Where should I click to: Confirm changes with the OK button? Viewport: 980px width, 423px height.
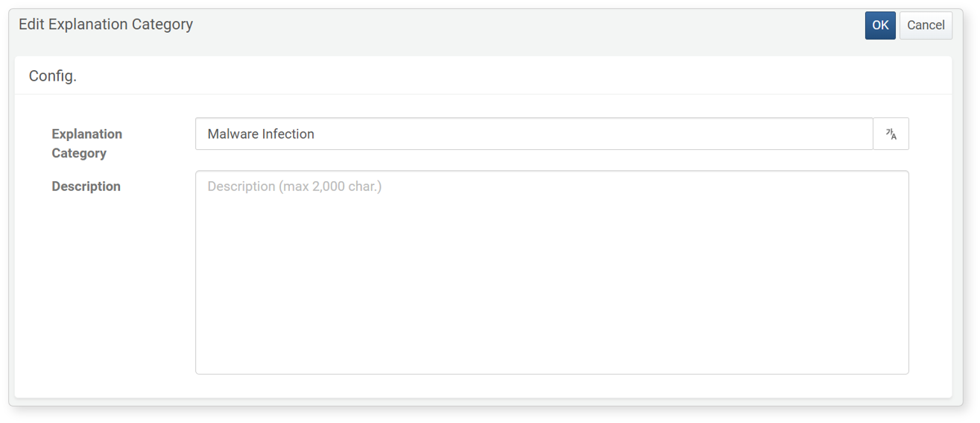[x=880, y=25]
